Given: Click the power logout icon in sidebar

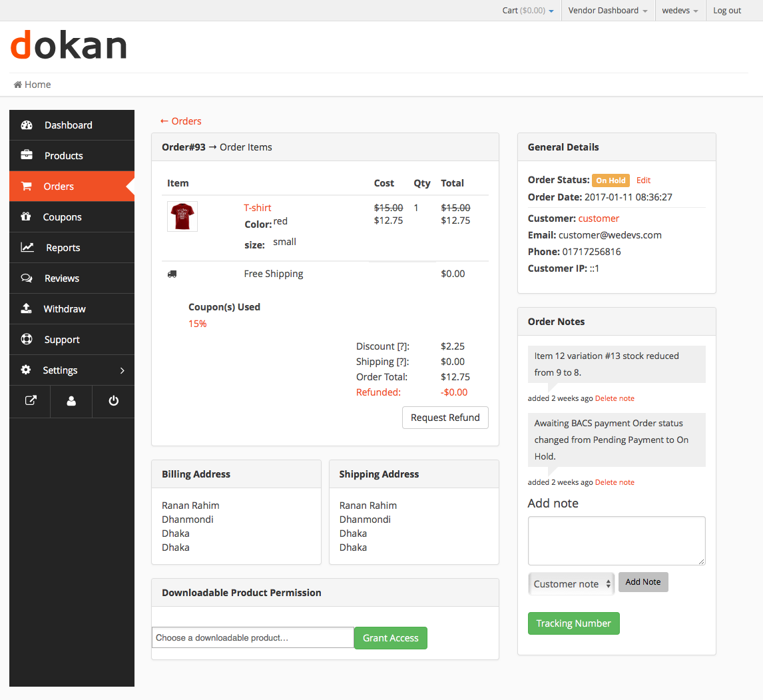Looking at the screenshot, I should coord(113,401).
